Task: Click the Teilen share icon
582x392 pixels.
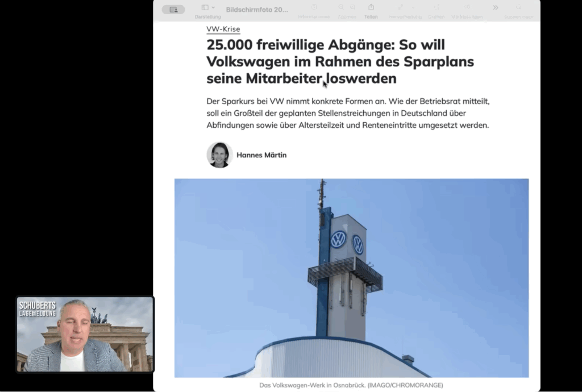Action: 371,7
